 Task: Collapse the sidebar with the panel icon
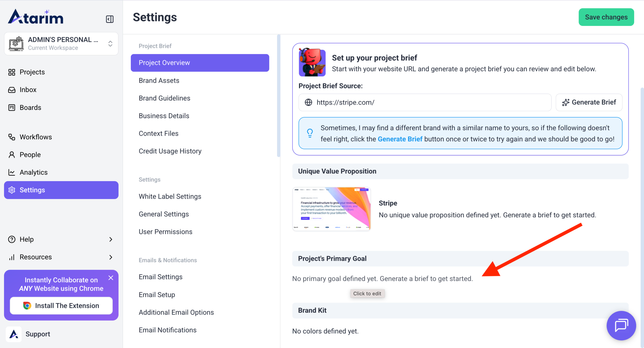[x=110, y=19]
